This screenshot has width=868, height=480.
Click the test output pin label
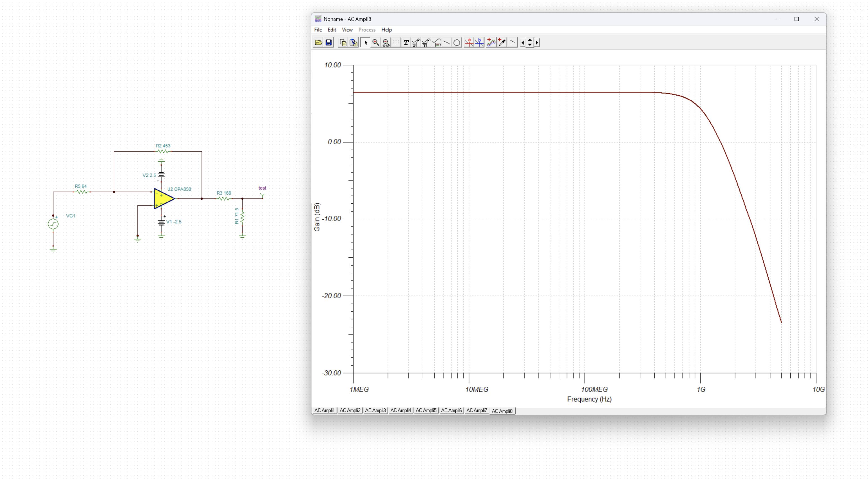(x=262, y=188)
